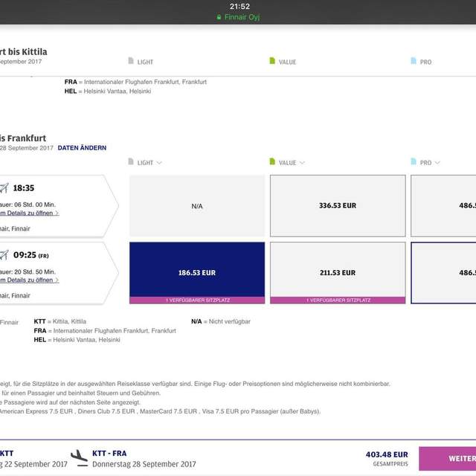Image resolution: width=476 pixels, height=476 pixels.
Task: Click the airplane icon next to KTT - FRA
Action: [79, 457]
